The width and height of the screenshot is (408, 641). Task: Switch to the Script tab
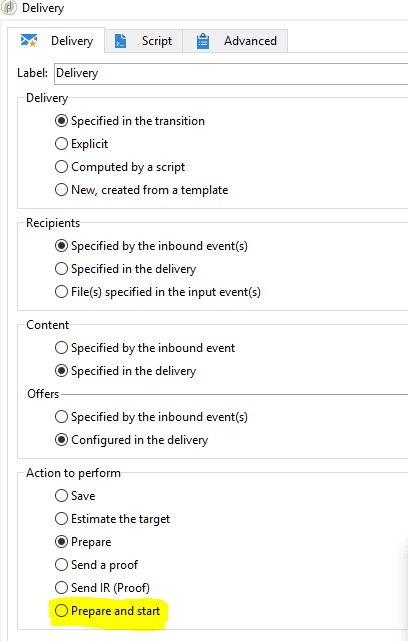point(143,41)
